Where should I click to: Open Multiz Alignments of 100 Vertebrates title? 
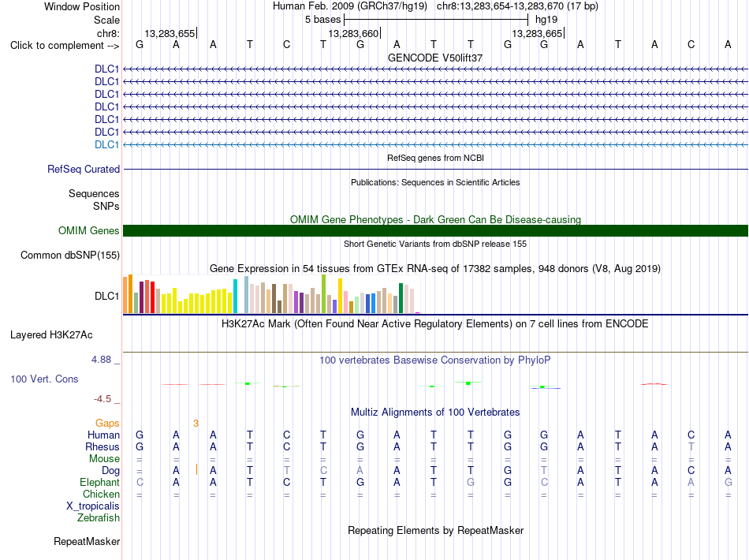435,413
